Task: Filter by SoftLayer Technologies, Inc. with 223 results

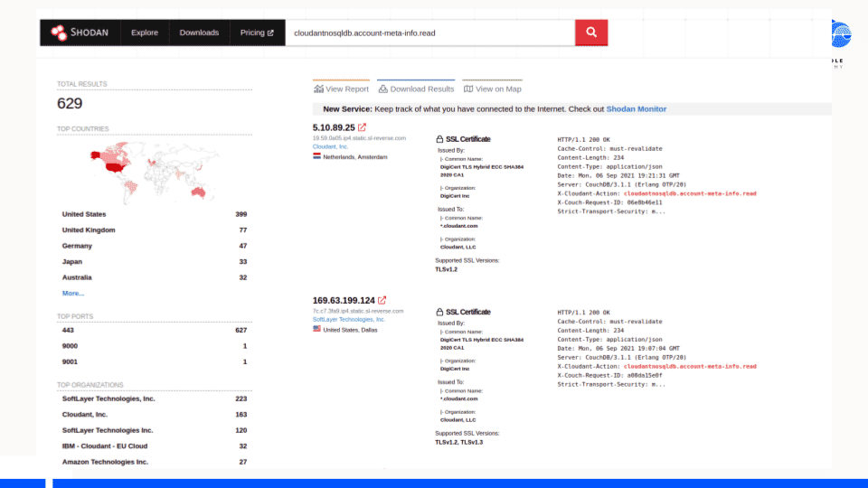Action: click(x=155, y=399)
